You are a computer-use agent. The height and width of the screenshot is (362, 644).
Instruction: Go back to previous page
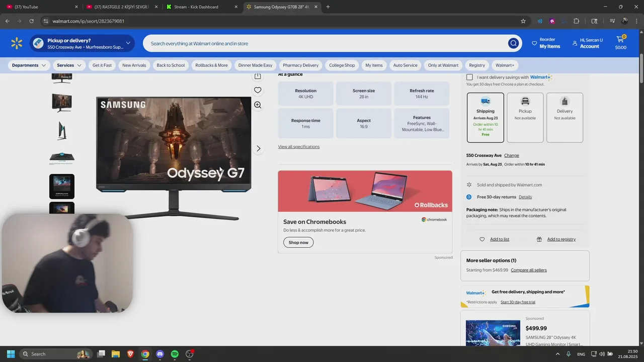click(7, 21)
